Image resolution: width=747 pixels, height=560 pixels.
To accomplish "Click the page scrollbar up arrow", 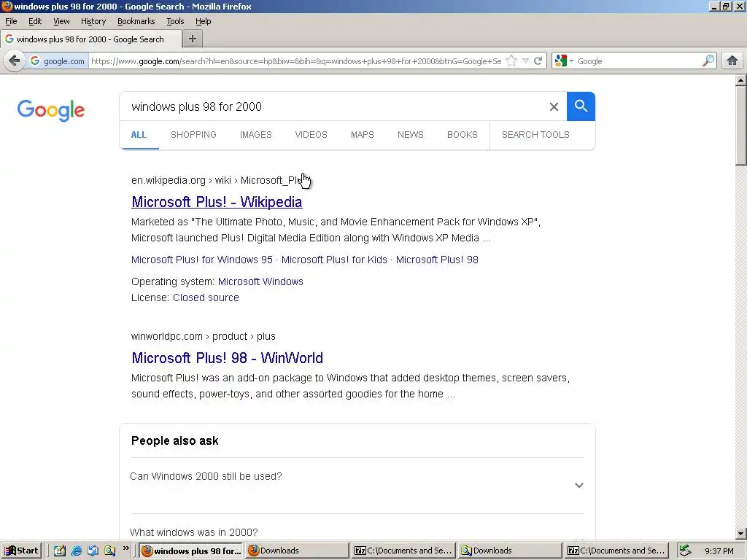I will pos(741,80).
